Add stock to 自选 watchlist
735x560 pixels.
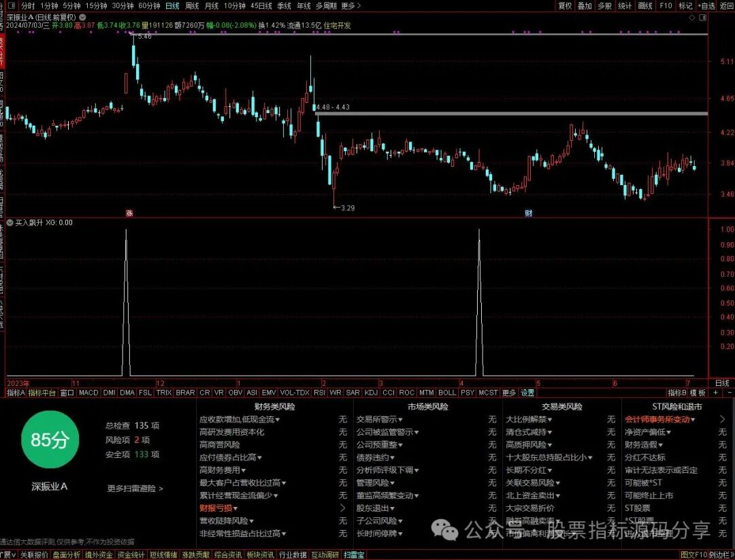point(706,5)
